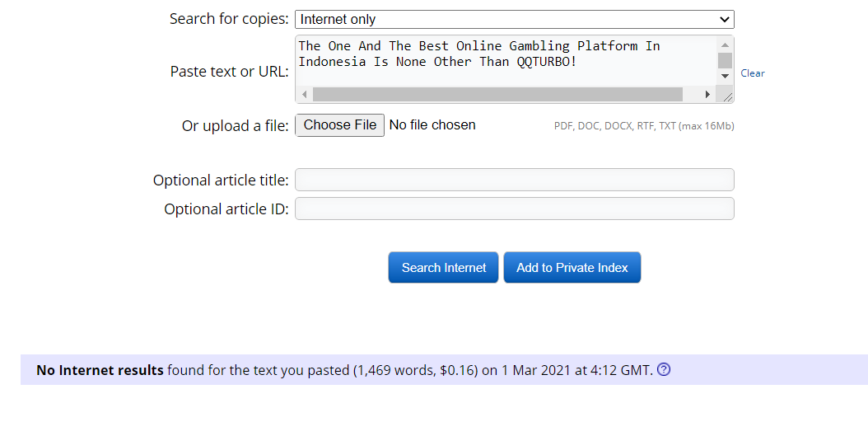The height and width of the screenshot is (436, 868).
Task: Clear the pasted text via Clear link
Action: [x=753, y=73]
